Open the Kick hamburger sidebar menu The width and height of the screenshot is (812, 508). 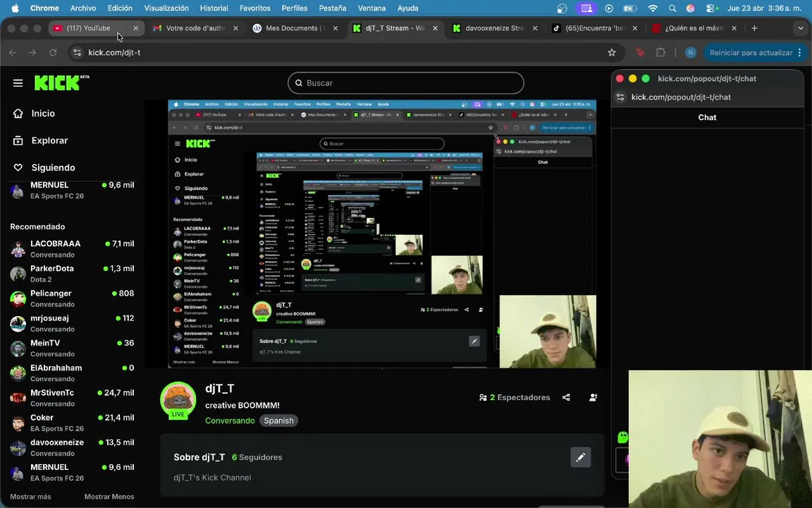tap(18, 83)
